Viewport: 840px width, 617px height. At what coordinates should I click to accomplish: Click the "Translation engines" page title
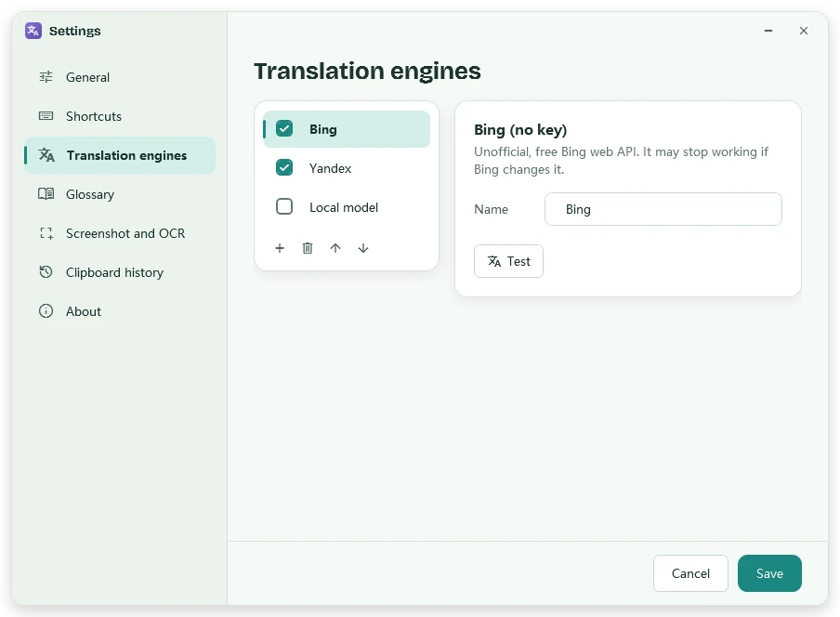[x=368, y=71]
